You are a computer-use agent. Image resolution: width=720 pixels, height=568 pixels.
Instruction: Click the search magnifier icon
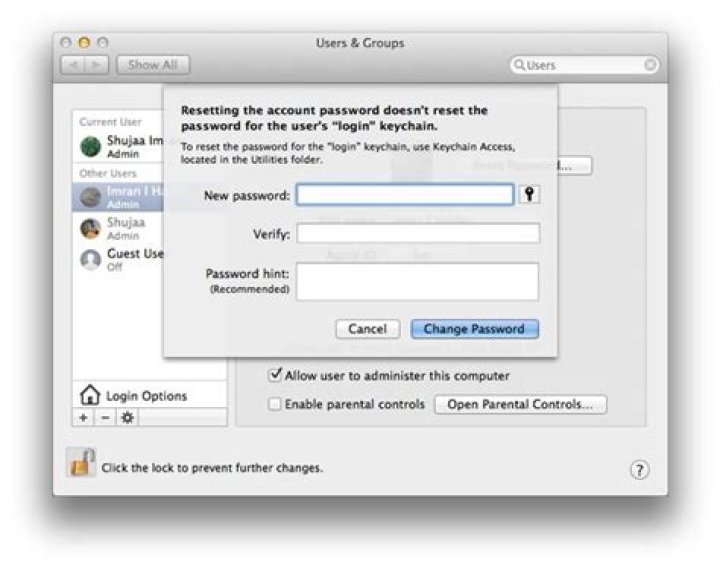[x=519, y=65]
